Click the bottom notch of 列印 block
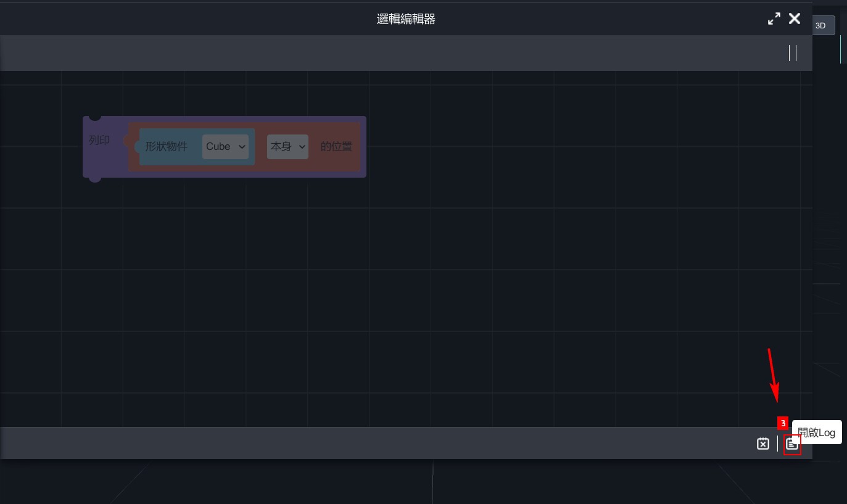This screenshot has height=504, width=847. (94, 178)
